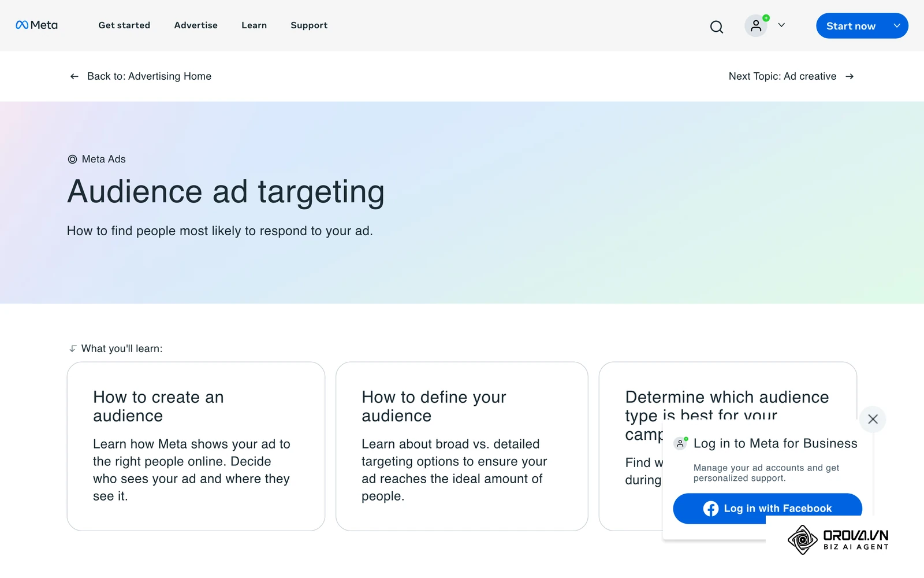The width and height of the screenshot is (924, 578).
Task: Click 'How to find people most likely' subtitle
Action: click(x=219, y=231)
